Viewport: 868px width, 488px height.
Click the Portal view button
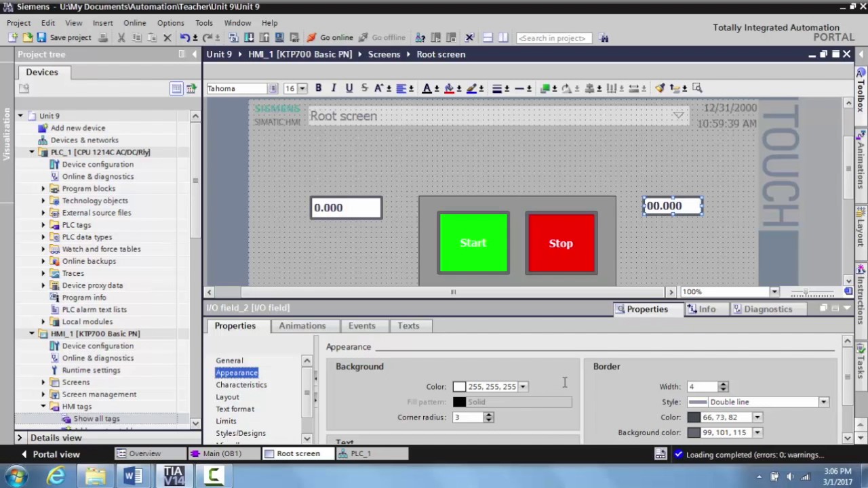[x=51, y=454]
